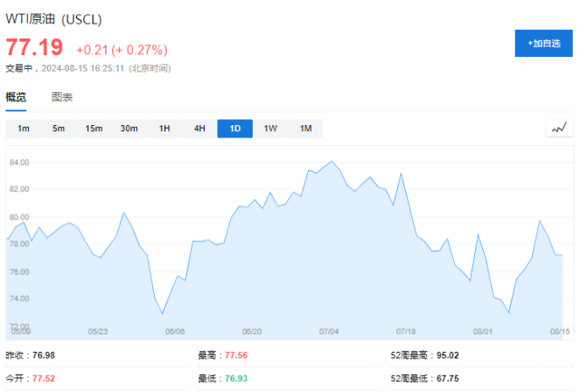The height and width of the screenshot is (392, 580).
Task: Click the open price value 77.52
Action: click(43, 378)
